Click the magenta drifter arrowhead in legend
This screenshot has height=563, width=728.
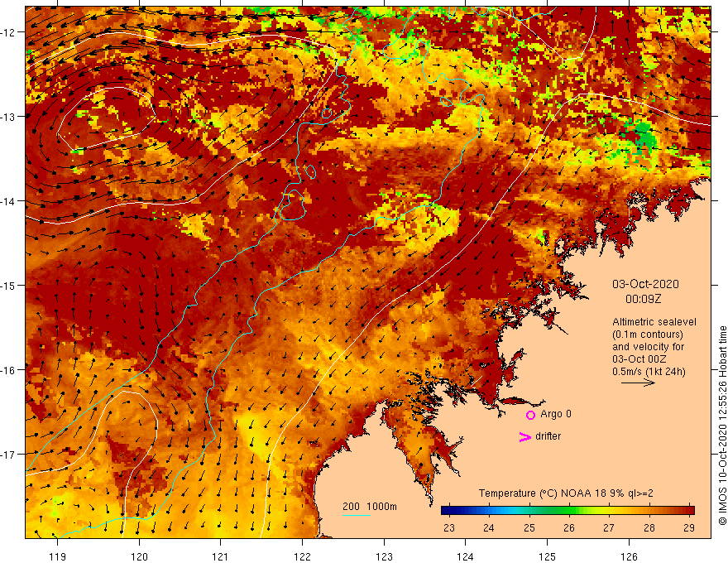point(524,436)
